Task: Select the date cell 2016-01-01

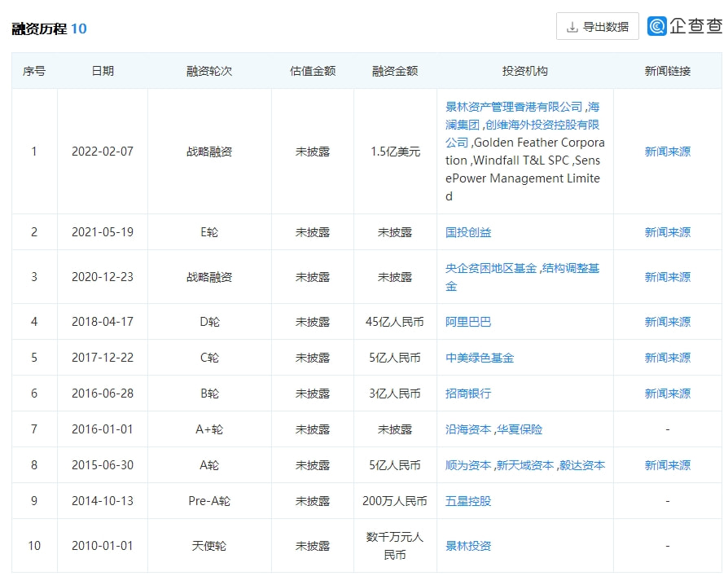Action: pyautogui.click(x=103, y=429)
